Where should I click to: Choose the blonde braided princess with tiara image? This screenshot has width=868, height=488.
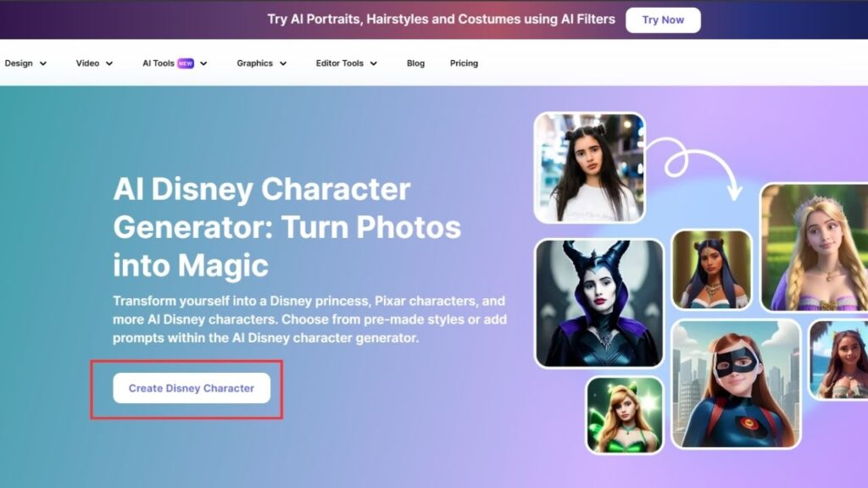point(815,247)
